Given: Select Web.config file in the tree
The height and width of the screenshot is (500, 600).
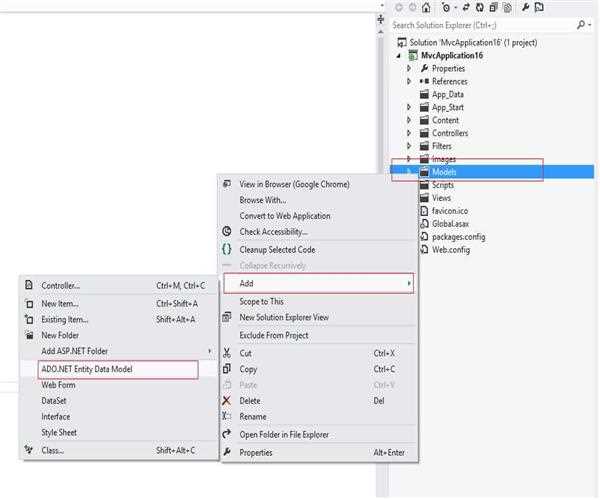Looking at the screenshot, I should click(451, 250).
